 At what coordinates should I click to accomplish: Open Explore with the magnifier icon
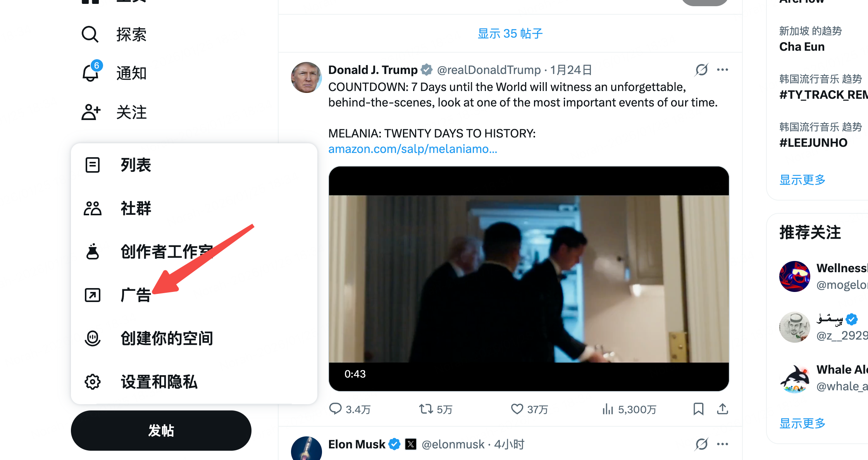pyautogui.click(x=90, y=34)
